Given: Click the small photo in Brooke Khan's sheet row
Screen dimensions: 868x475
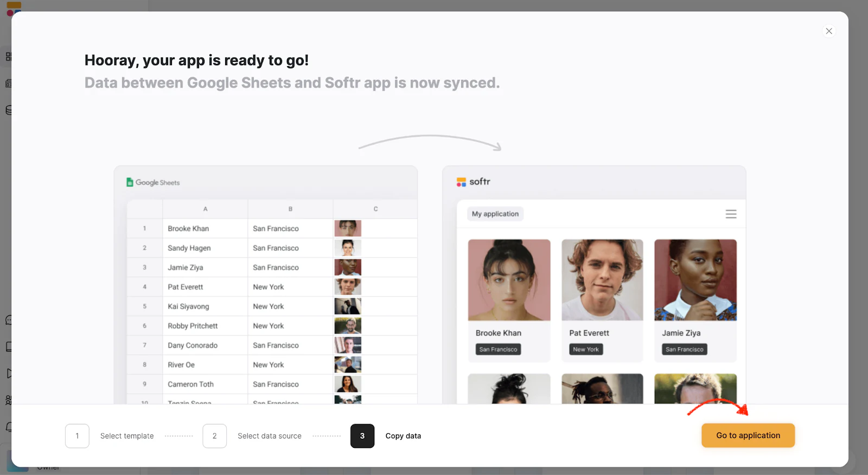Looking at the screenshot, I should point(348,228).
